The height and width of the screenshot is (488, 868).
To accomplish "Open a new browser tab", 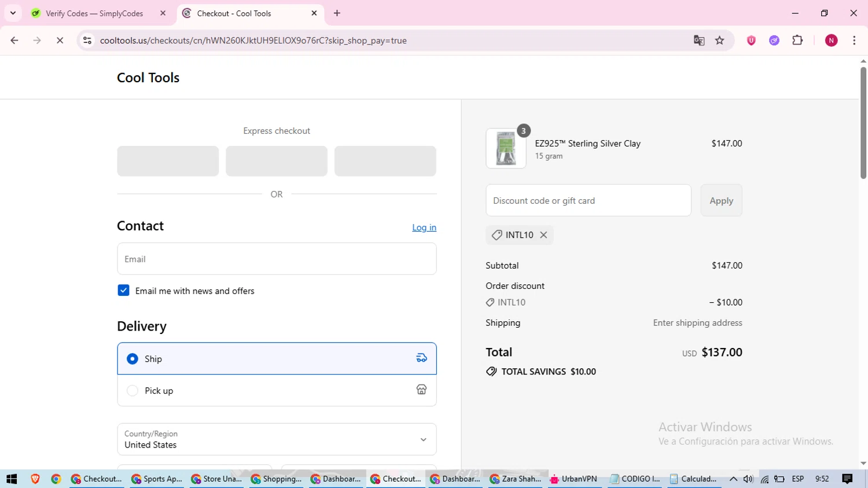I will [x=337, y=13].
